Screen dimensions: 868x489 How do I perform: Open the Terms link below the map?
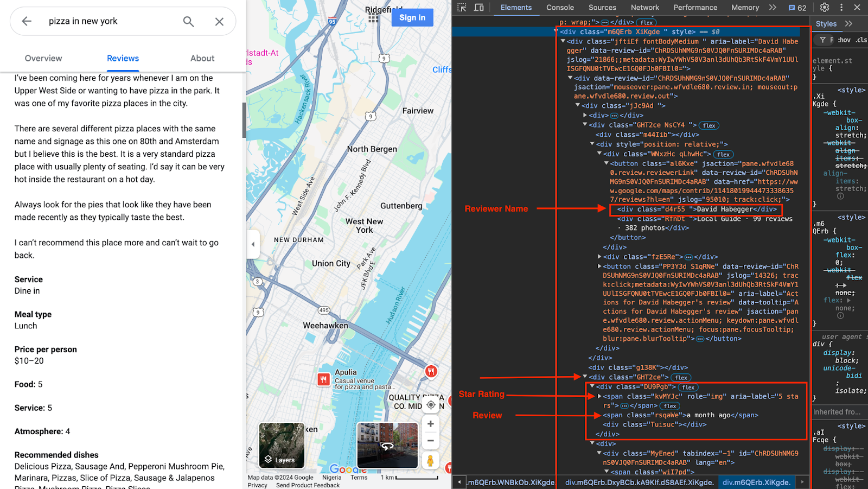[x=359, y=478]
